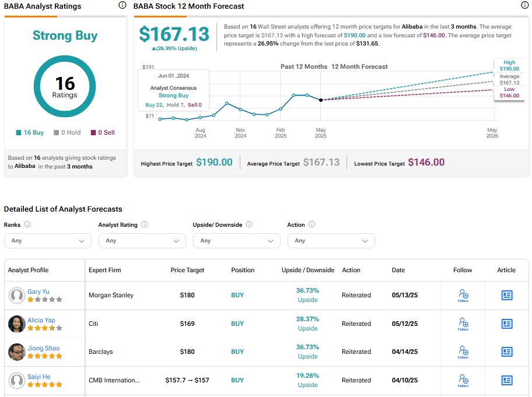Open Saiyi He's analyst profile
Screen dimensions: 532x397
(x=39, y=377)
